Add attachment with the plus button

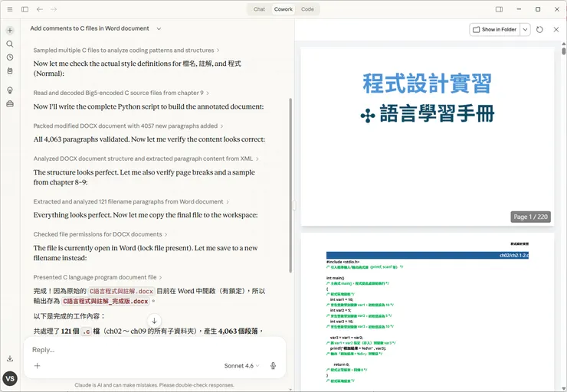point(37,366)
